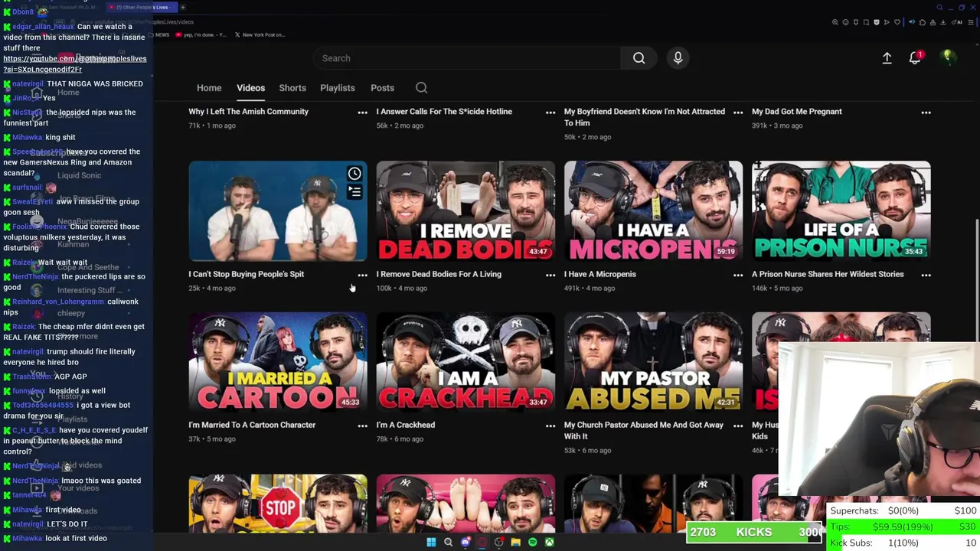Open the New York Post bookmark
Image resolution: width=980 pixels, height=551 pixels.
260,34
